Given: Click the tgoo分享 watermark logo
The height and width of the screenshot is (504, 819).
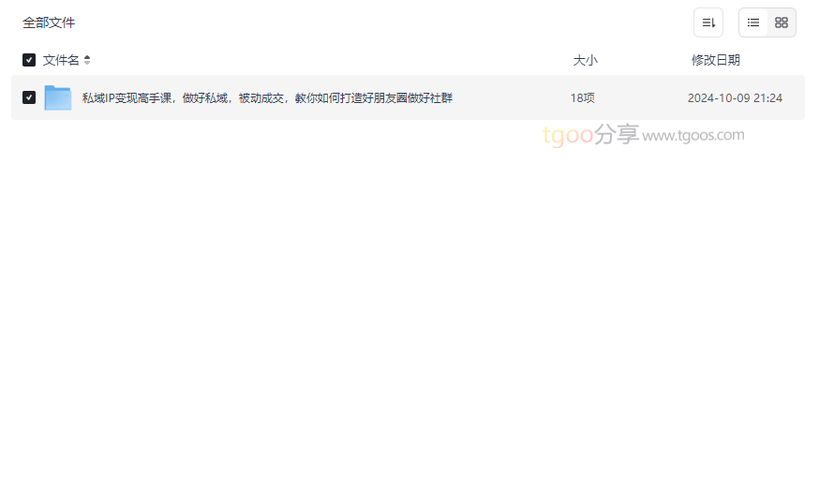Looking at the screenshot, I should pyautogui.click(x=590, y=135).
